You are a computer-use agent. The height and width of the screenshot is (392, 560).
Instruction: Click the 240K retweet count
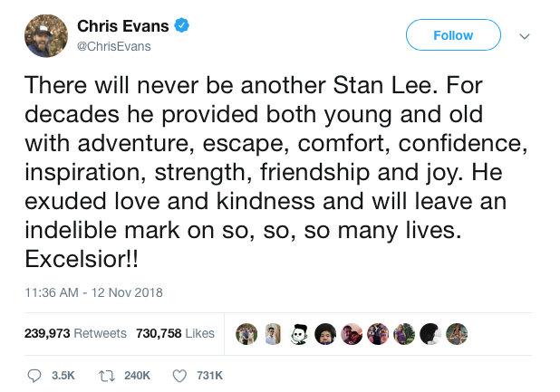(137, 374)
